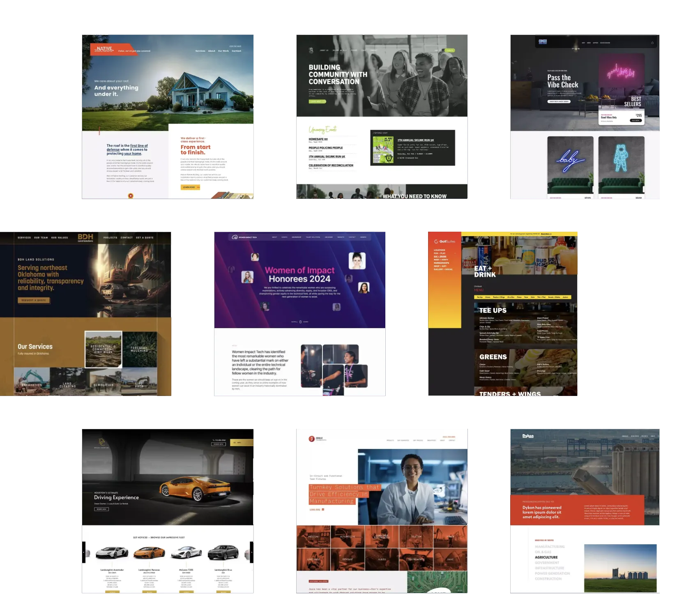Select the Lamborghini Urus car image

tap(223, 553)
